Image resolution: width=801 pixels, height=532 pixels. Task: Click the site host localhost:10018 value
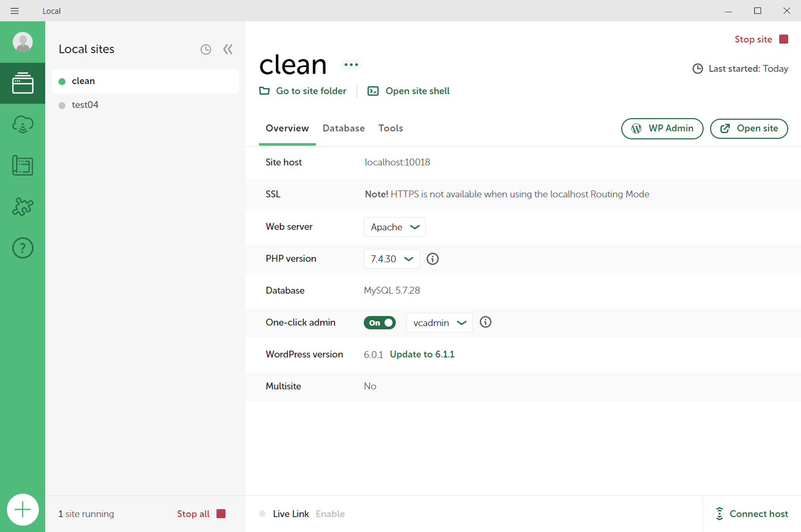[397, 162]
